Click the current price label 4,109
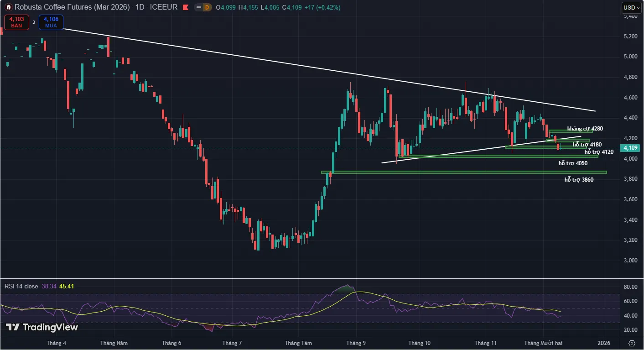This screenshot has width=644, height=350. 632,148
